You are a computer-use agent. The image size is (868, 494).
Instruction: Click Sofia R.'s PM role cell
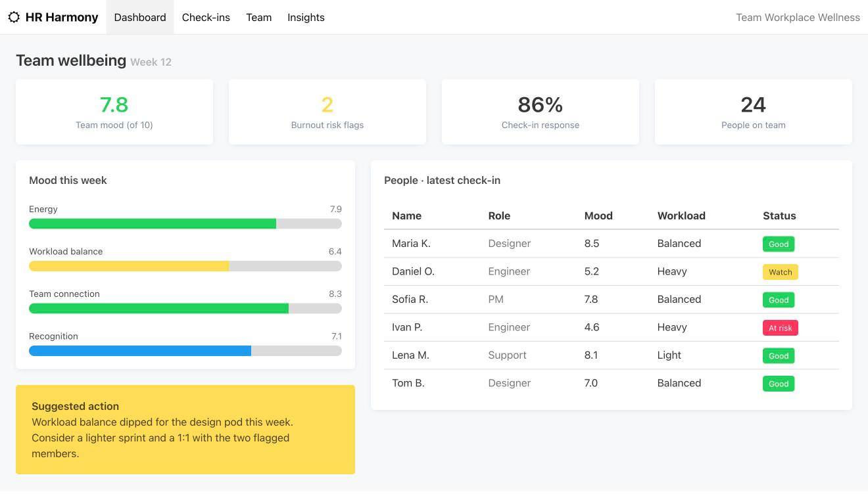pyautogui.click(x=496, y=300)
